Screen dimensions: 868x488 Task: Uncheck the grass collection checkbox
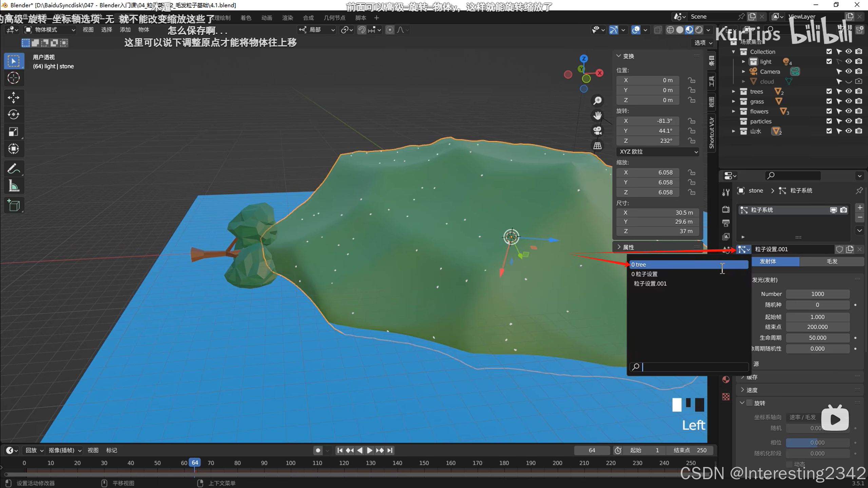click(x=829, y=101)
